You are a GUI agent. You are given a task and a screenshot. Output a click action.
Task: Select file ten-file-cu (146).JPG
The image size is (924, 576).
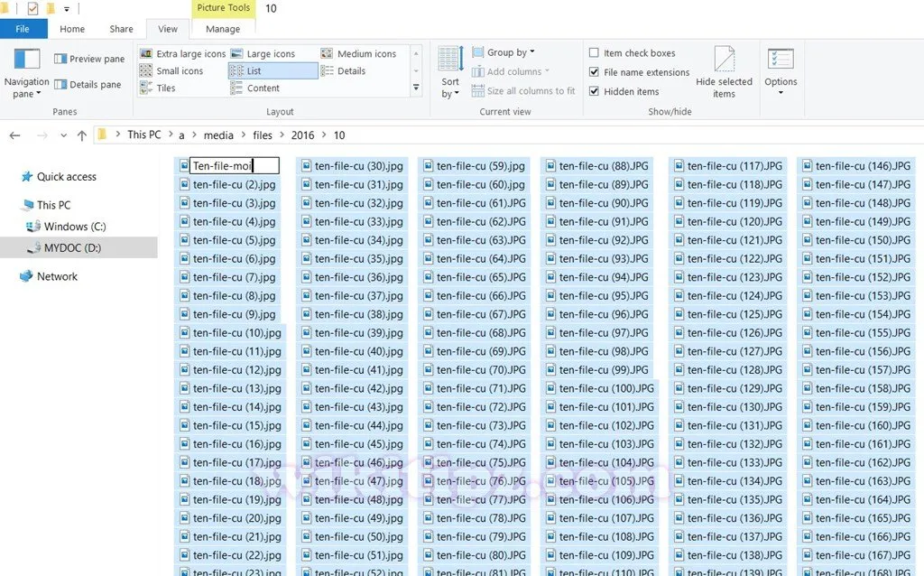[x=855, y=166]
